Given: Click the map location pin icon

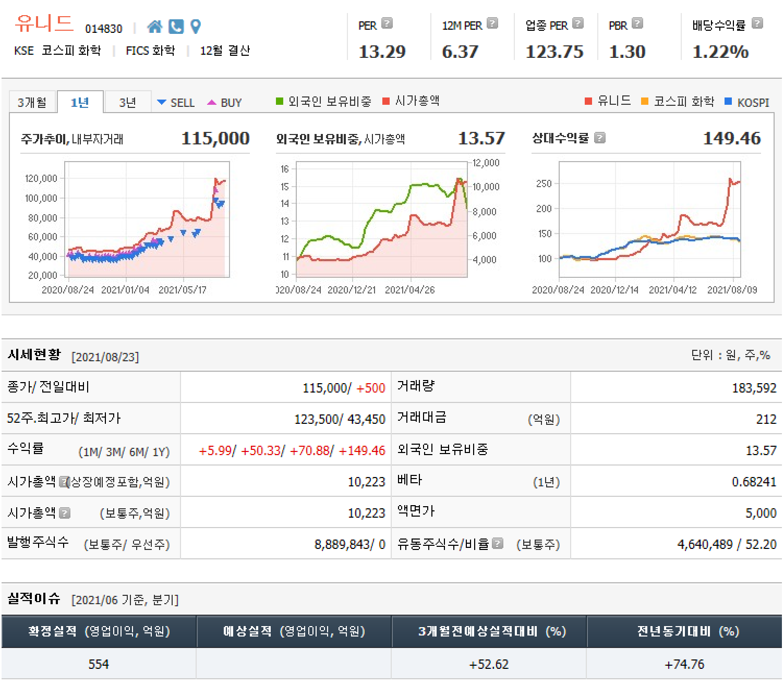Looking at the screenshot, I should point(196,27).
